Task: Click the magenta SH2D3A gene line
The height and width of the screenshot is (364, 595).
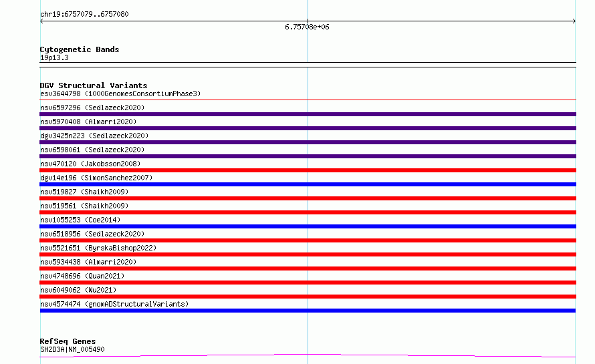Action: 308,355
